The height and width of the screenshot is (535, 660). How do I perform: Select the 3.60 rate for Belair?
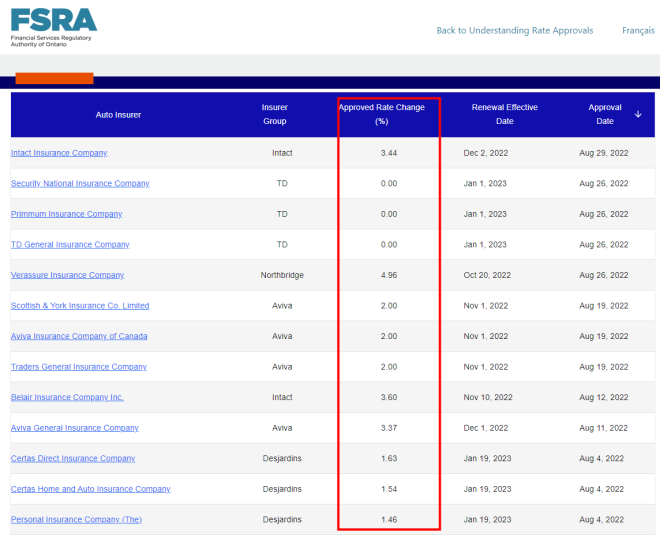click(389, 397)
